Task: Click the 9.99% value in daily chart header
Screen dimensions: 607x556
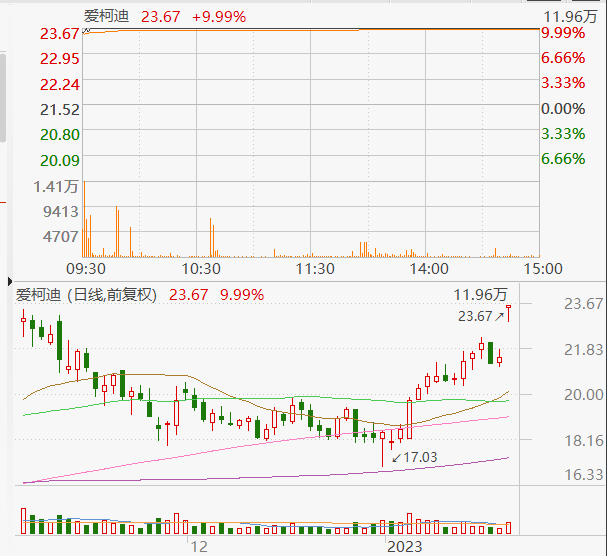Action: [242, 295]
